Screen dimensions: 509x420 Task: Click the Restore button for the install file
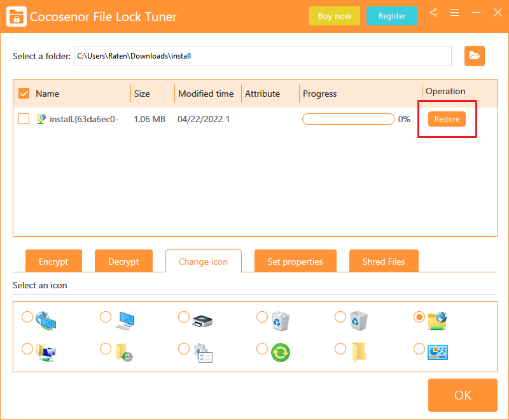447,119
